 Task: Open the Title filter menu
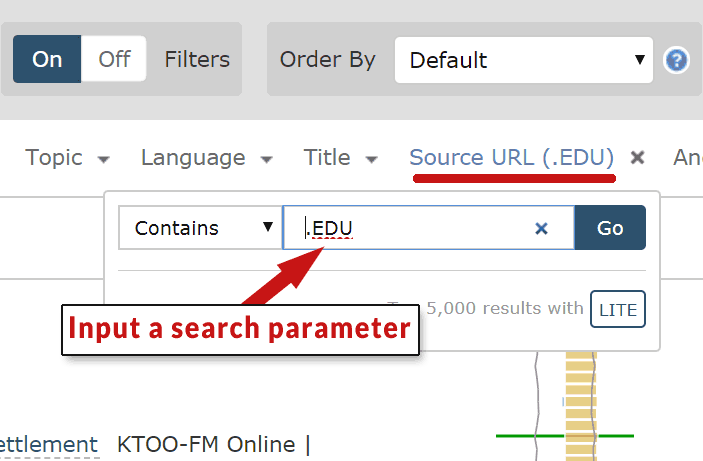[341, 158]
